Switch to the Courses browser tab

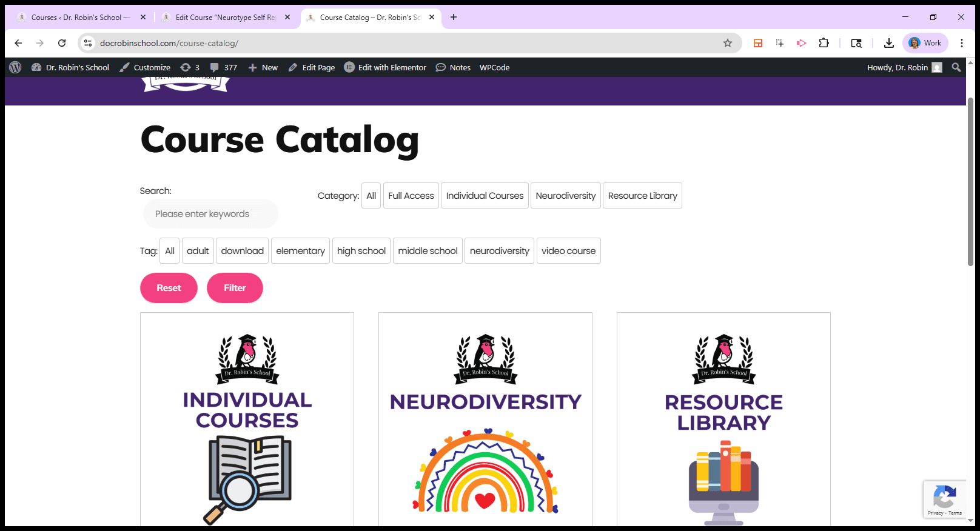(x=81, y=17)
